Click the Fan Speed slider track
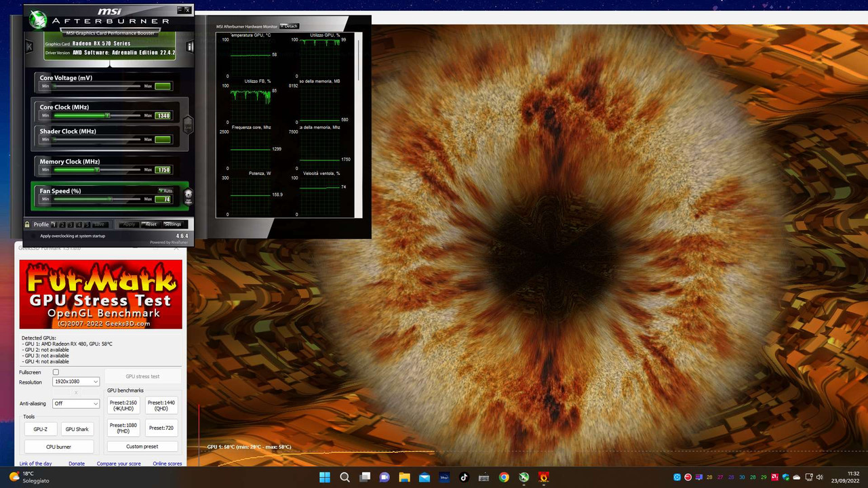Image resolution: width=868 pixels, height=488 pixels. pos(97,199)
